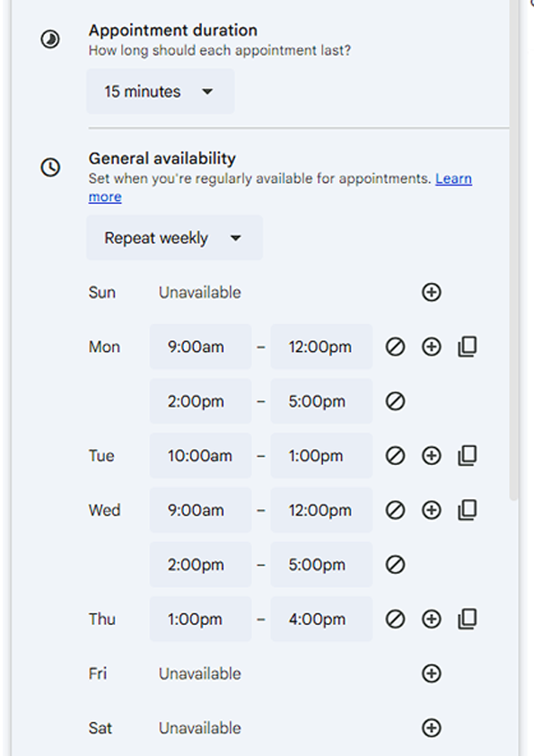The width and height of the screenshot is (534, 756).
Task: Remove Wednesday 2:00pm–5:00pm time slot
Action: (x=395, y=565)
